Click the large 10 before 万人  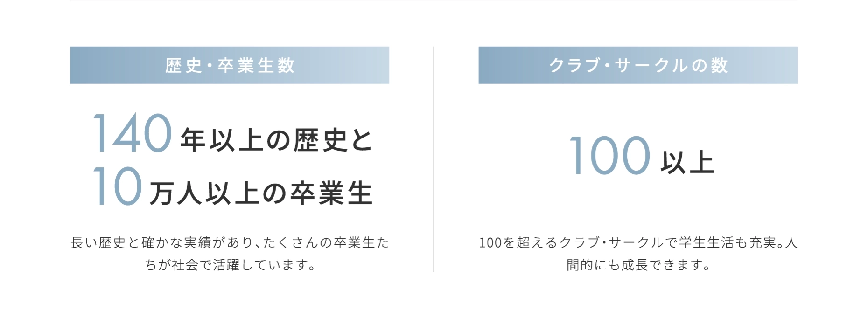coord(118,187)
